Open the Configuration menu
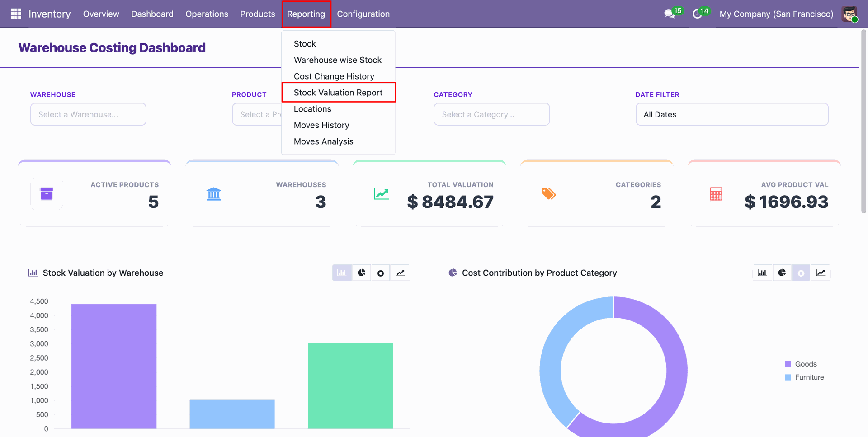 click(363, 14)
